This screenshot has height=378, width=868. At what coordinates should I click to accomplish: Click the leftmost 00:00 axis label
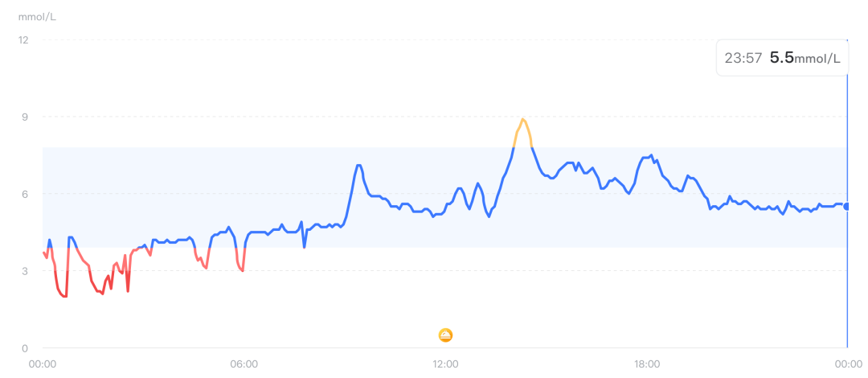pyautogui.click(x=42, y=364)
